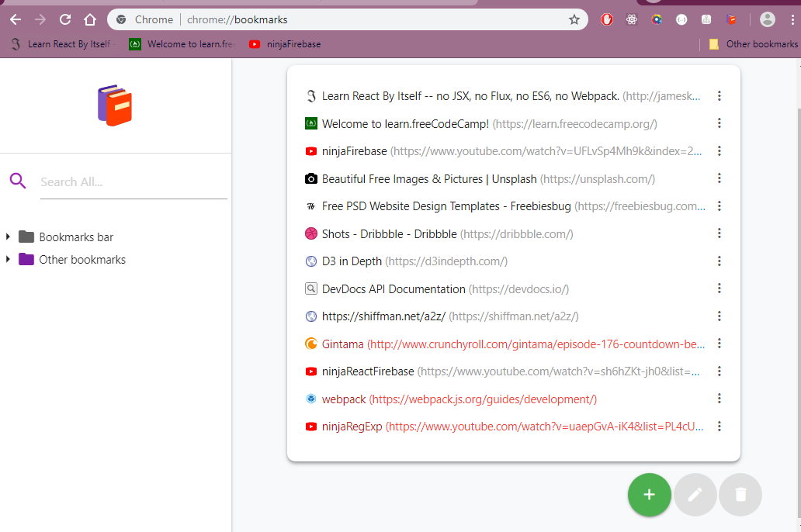Select the Other bookmarks tree item
This screenshot has height=532, width=801.
82,260
